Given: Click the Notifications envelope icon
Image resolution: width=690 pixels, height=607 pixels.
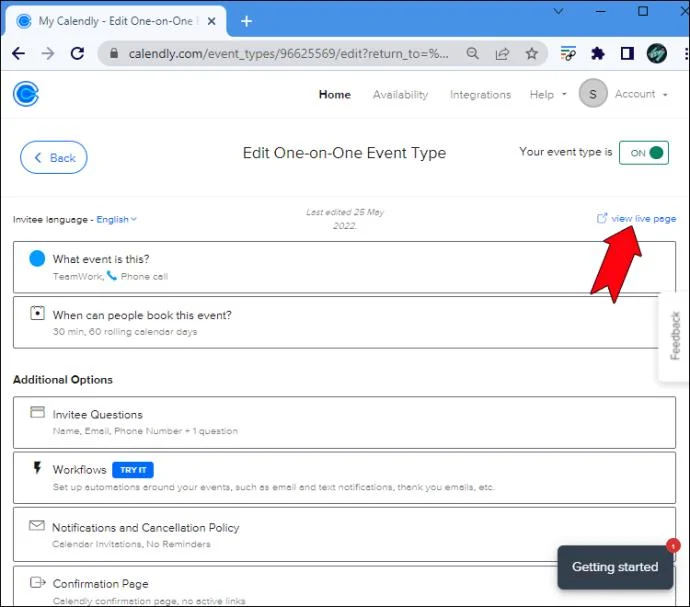Looking at the screenshot, I should pyautogui.click(x=37, y=525).
